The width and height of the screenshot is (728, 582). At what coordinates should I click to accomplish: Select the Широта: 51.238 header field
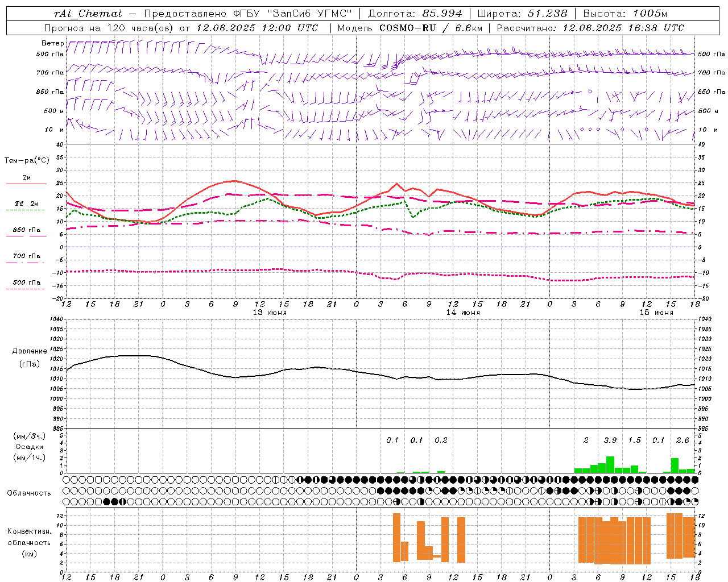coord(522,14)
